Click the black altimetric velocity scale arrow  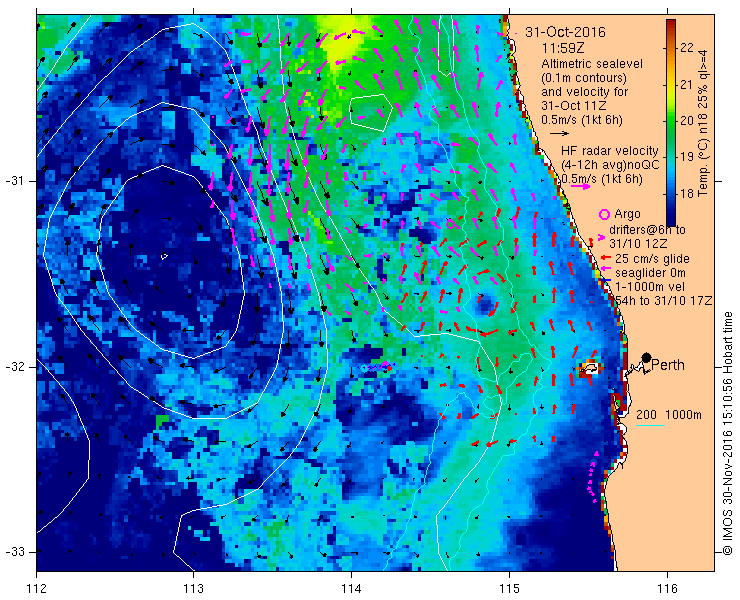pyautogui.click(x=560, y=134)
